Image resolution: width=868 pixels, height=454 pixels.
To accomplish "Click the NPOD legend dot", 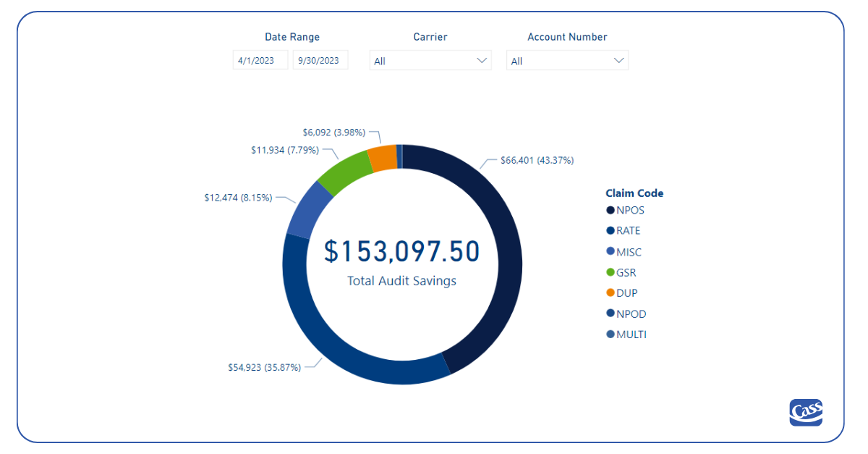I will point(609,313).
